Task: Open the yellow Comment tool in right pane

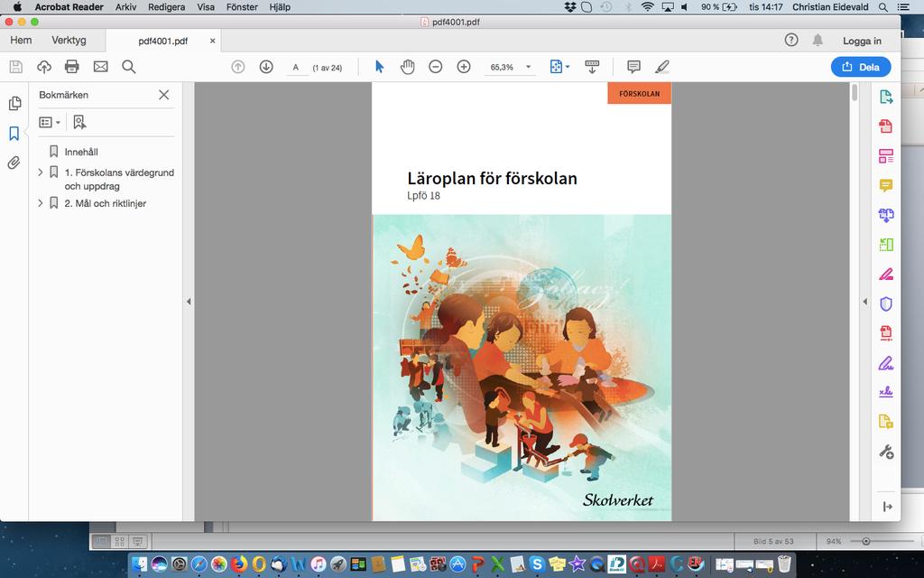Action: click(x=886, y=185)
